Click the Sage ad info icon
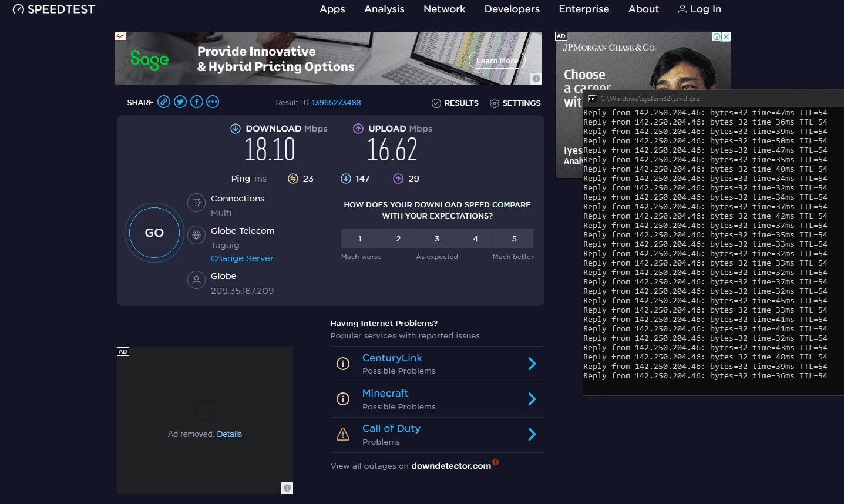The image size is (844, 504). pyautogui.click(x=536, y=79)
